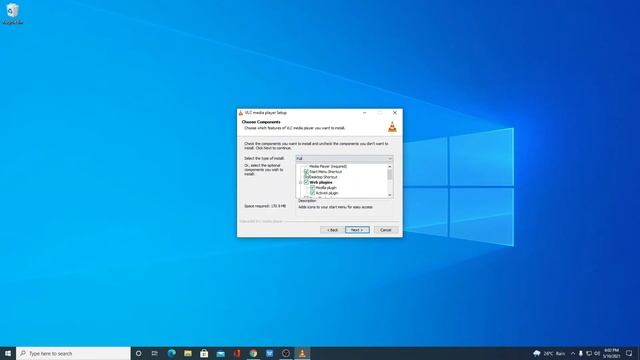Image resolution: width=640 pixels, height=360 pixels.
Task: Go back with the Back button
Action: click(x=332, y=230)
